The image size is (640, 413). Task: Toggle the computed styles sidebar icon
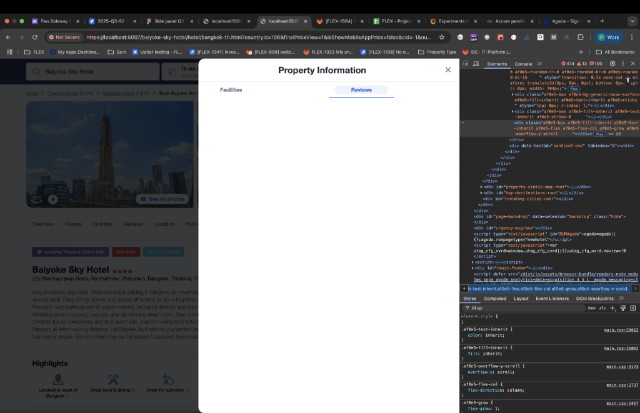pos(633,308)
